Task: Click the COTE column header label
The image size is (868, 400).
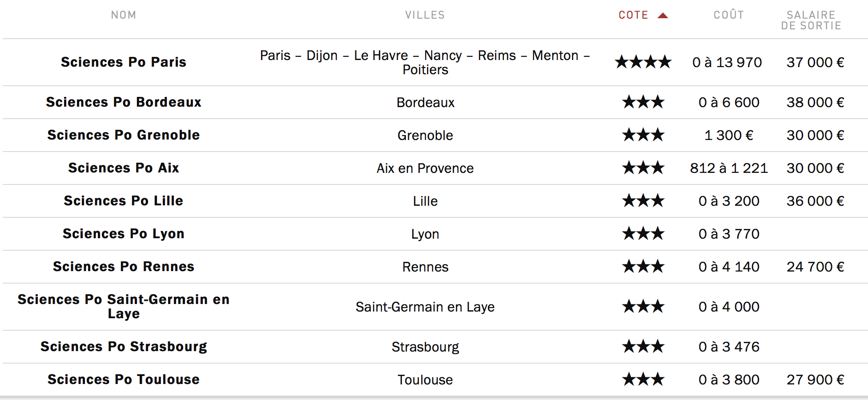Action: tap(633, 15)
